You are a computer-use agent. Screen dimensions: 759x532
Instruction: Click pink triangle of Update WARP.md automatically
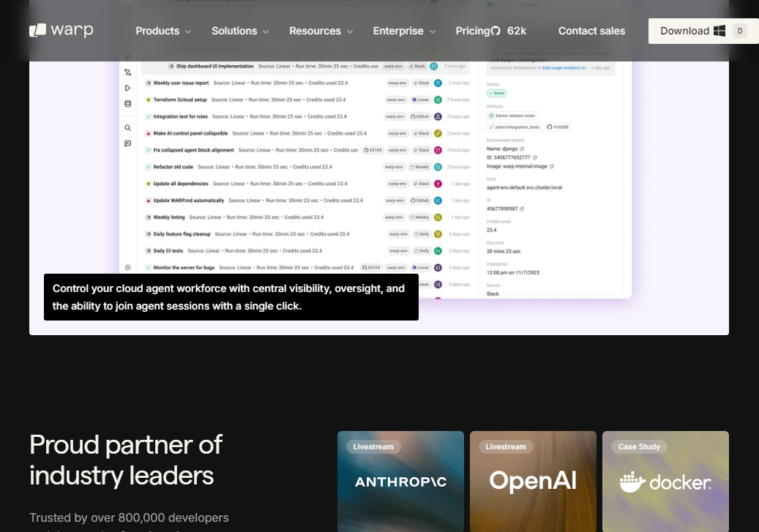[148, 201]
